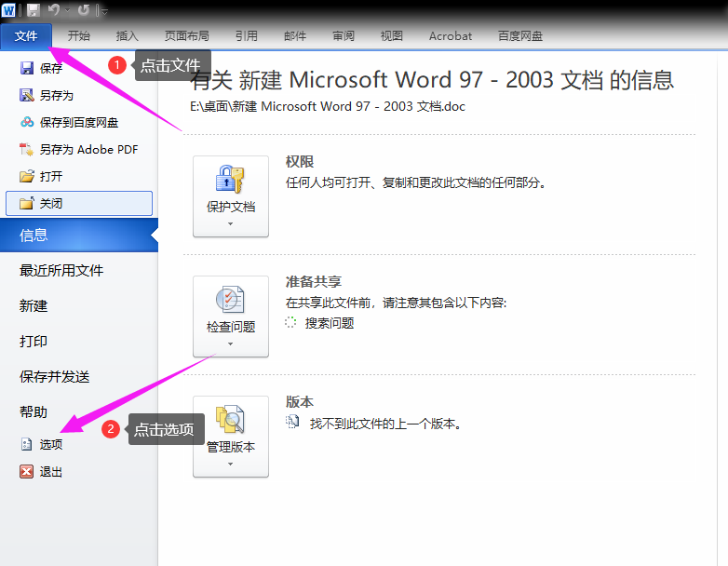The width and height of the screenshot is (728, 566).
Task: Click the title 有关 新建 Microsoft Word 97 - 2003 文档 的信息
Action: (432, 80)
